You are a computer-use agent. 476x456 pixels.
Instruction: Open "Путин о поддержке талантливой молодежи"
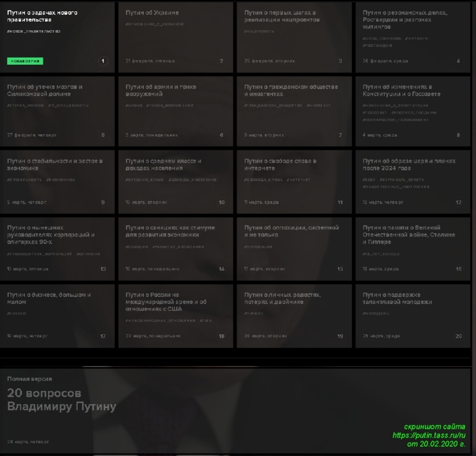click(x=397, y=298)
